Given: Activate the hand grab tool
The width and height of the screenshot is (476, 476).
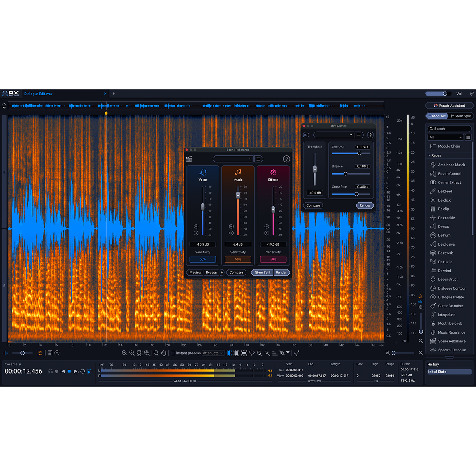Looking at the screenshot, I should 163,353.
